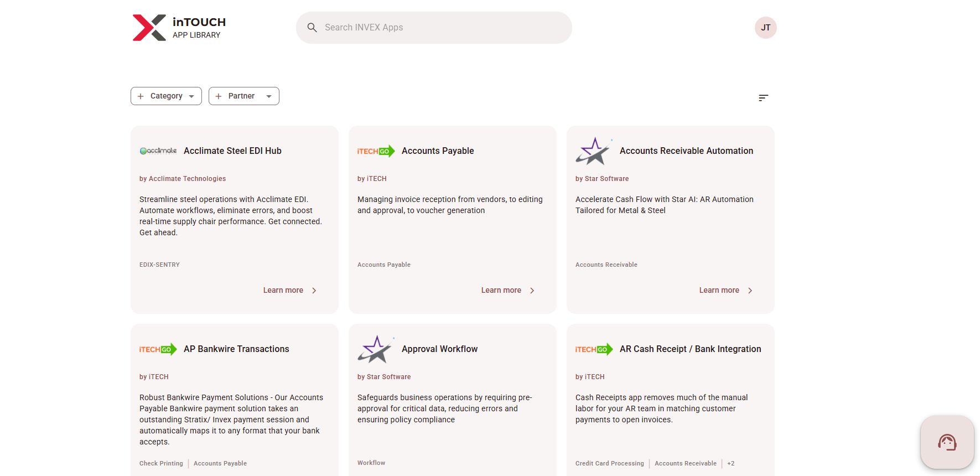Click Star logo on Approval Workflow card
The width and height of the screenshot is (980, 476).
tap(376, 349)
